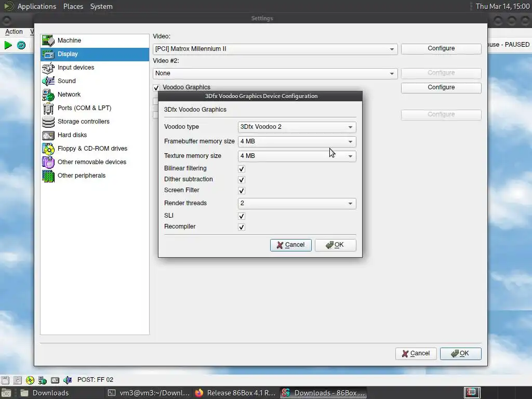
Task: Click hard disk status bar icon
Action: pos(55,380)
